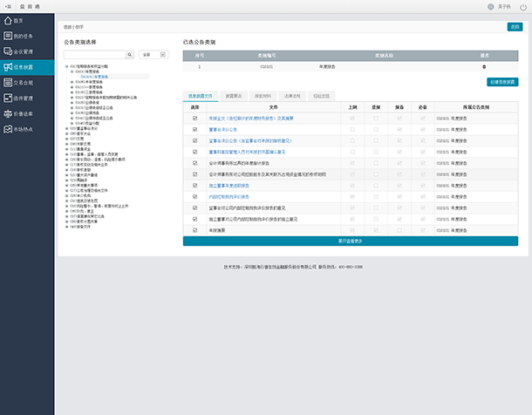Screen dimensions: 532x415
Task: Select 再融资 in the category tree
Action: pyautogui.click(x=78, y=180)
